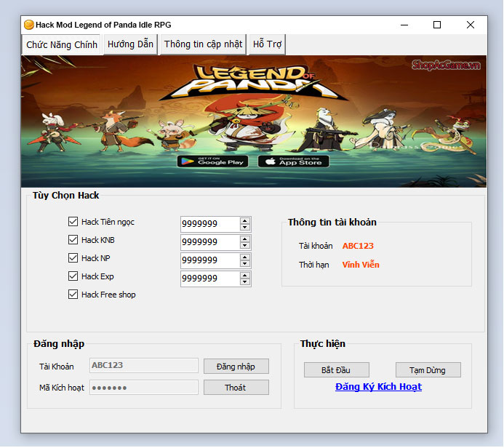Screen dimensions: 504x448
Task: Open the Thông tin cập nhật tab
Action: point(203,44)
